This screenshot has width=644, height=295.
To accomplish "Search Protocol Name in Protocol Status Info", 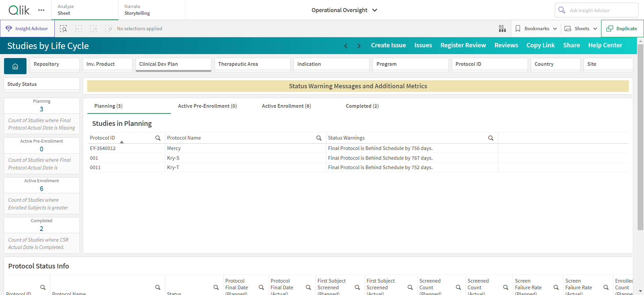I will pos(158,287).
